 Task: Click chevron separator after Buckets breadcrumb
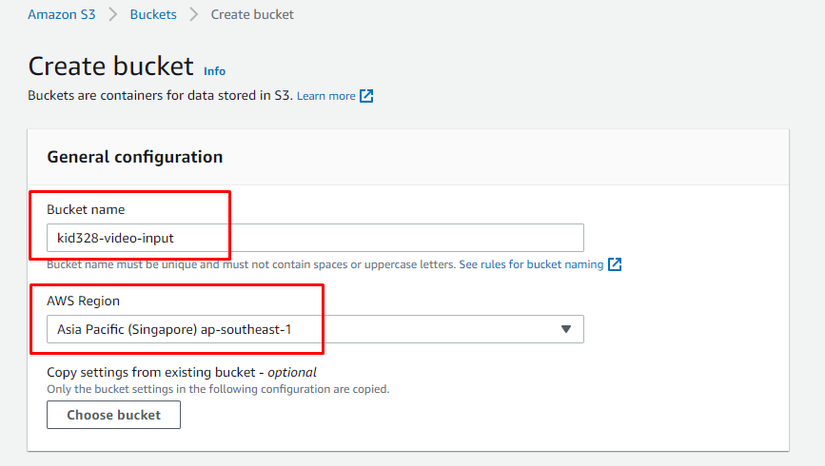[x=193, y=15]
